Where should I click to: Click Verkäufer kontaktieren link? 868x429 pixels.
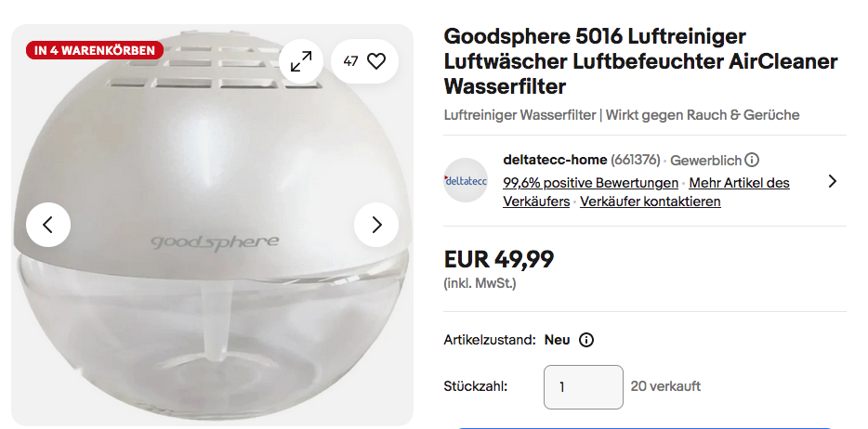[651, 201]
